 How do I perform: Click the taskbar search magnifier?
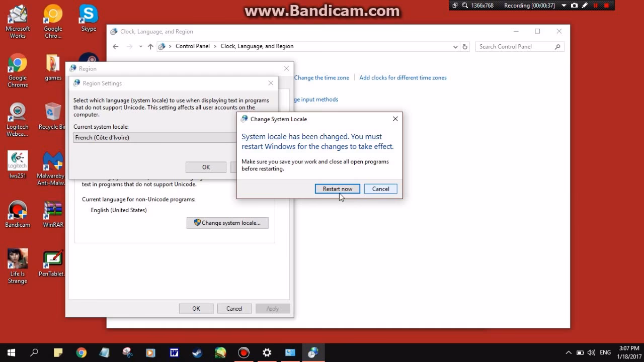(34, 352)
